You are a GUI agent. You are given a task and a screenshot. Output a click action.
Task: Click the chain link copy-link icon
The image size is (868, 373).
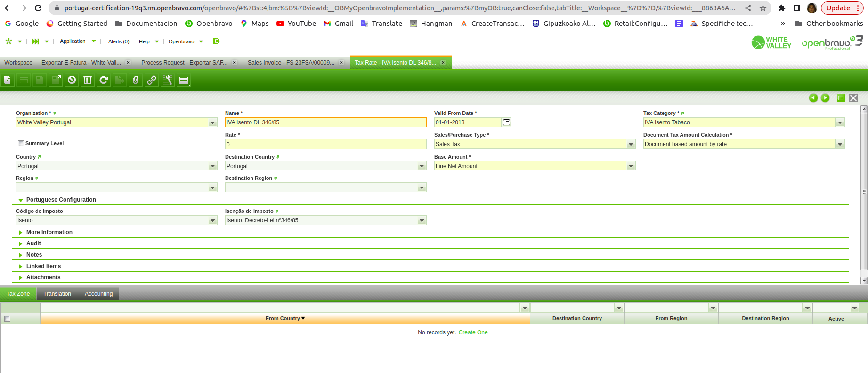[x=151, y=81]
